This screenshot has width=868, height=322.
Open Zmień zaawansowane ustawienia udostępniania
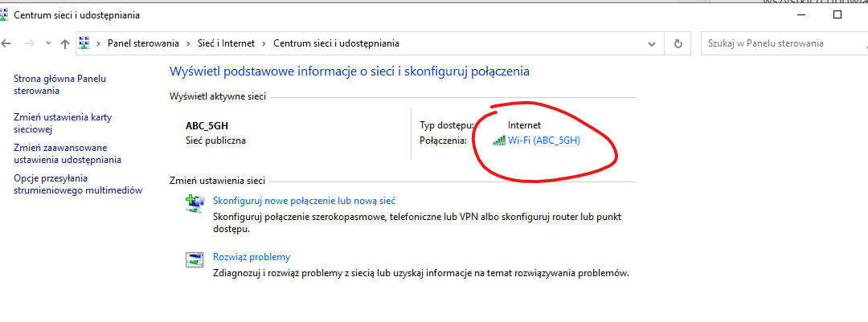click(x=68, y=153)
